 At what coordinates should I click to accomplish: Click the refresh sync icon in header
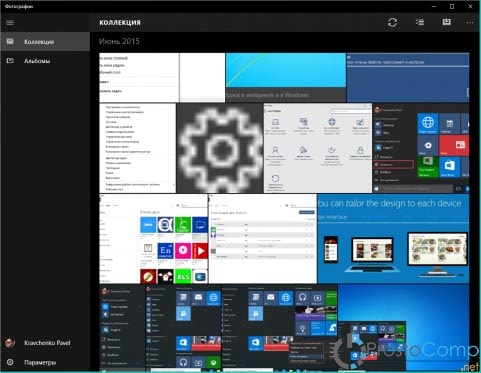pos(392,22)
